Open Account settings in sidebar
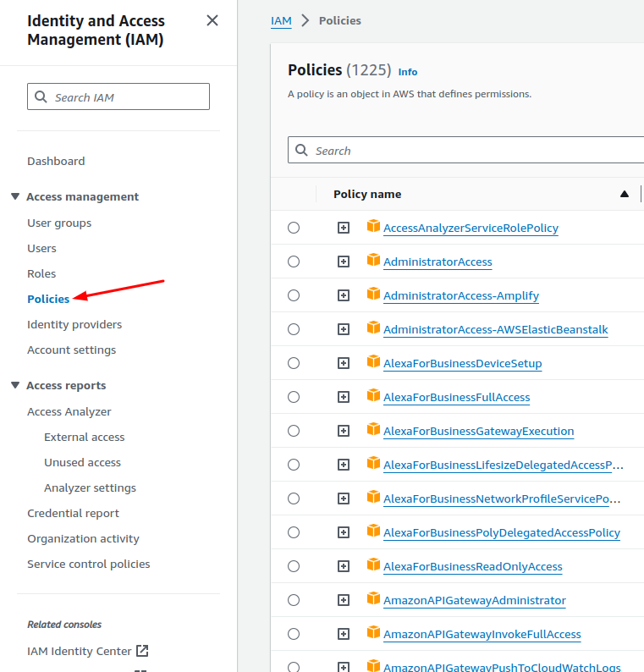The image size is (644, 672). (72, 350)
